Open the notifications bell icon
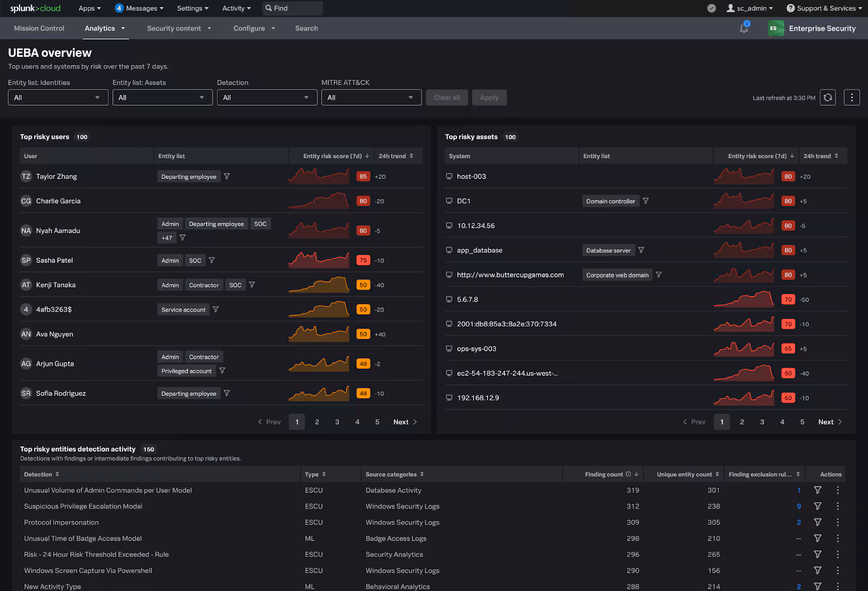Screen dimensions: 868x591 point(744,28)
